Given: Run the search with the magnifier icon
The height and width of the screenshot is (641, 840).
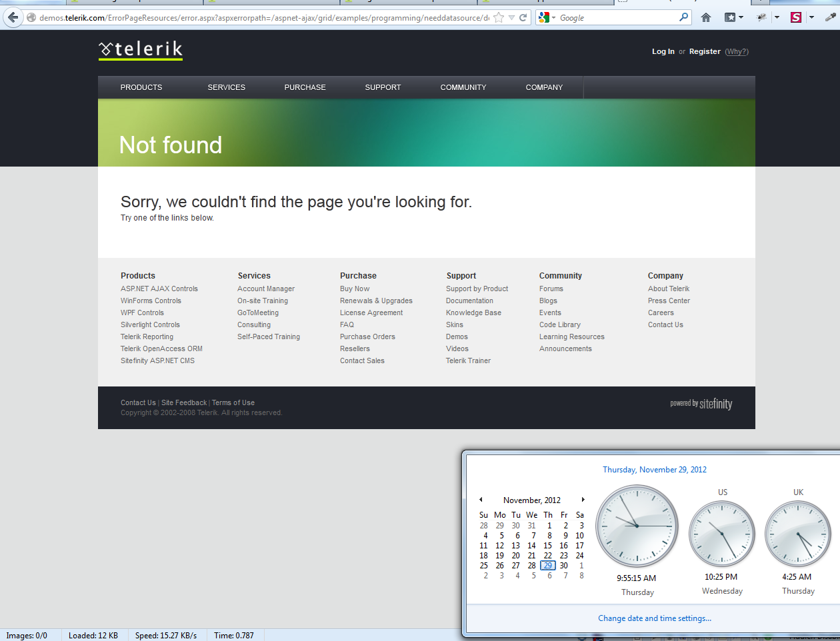Looking at the screenshot, I should tap(684, 17).
